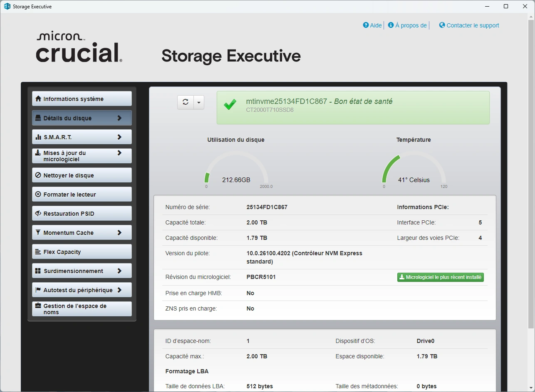
Task: Expand the Momentum Cache chevron
Action: tap(119, 233)
